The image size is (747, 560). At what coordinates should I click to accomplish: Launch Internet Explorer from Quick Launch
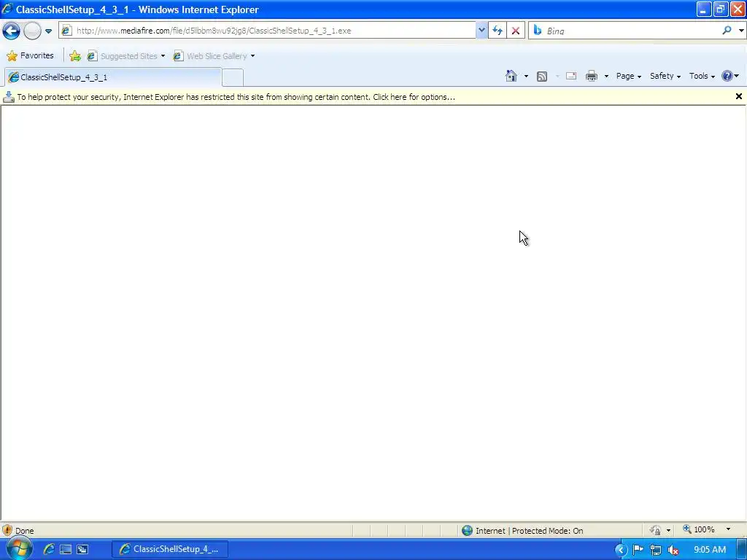pyautogui.click(x=49, y=549)
